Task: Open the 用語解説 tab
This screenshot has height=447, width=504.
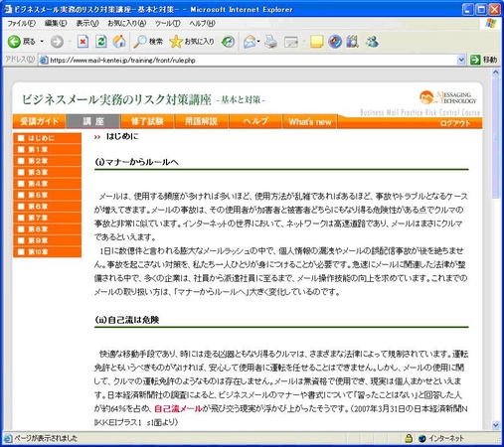Action: pyautogui.click(x=201, y=121)
